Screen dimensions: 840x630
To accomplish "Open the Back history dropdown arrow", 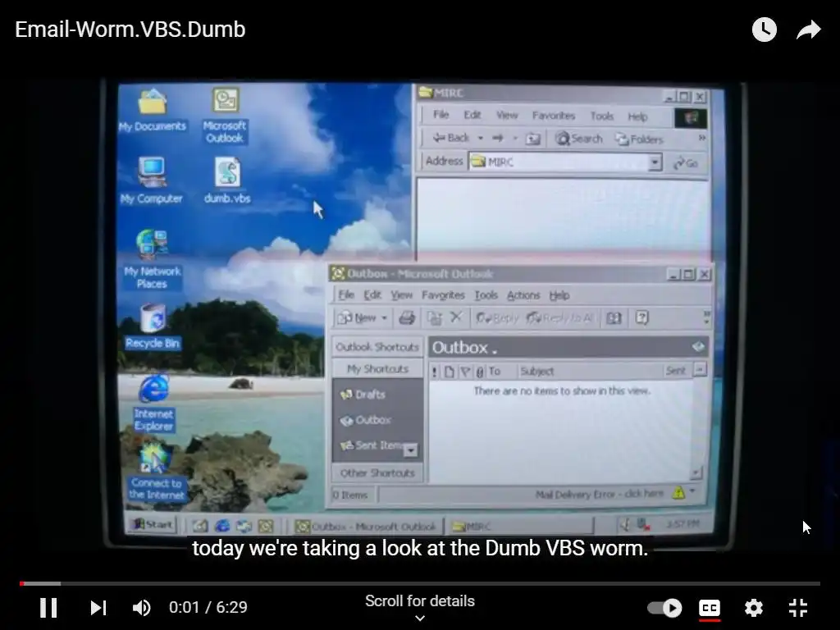I will (481, 138).
